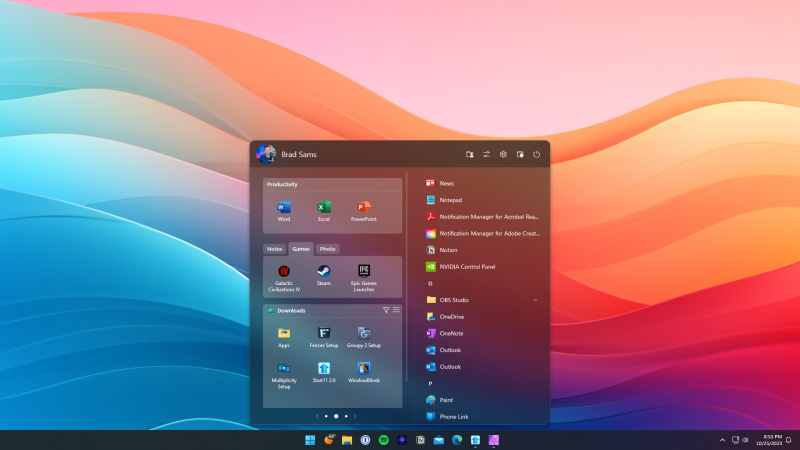This screenshot has height=450, width=800.
Task: Open Start11 settings gear icon
Action: pyautogui.click(x=503, y=154)
